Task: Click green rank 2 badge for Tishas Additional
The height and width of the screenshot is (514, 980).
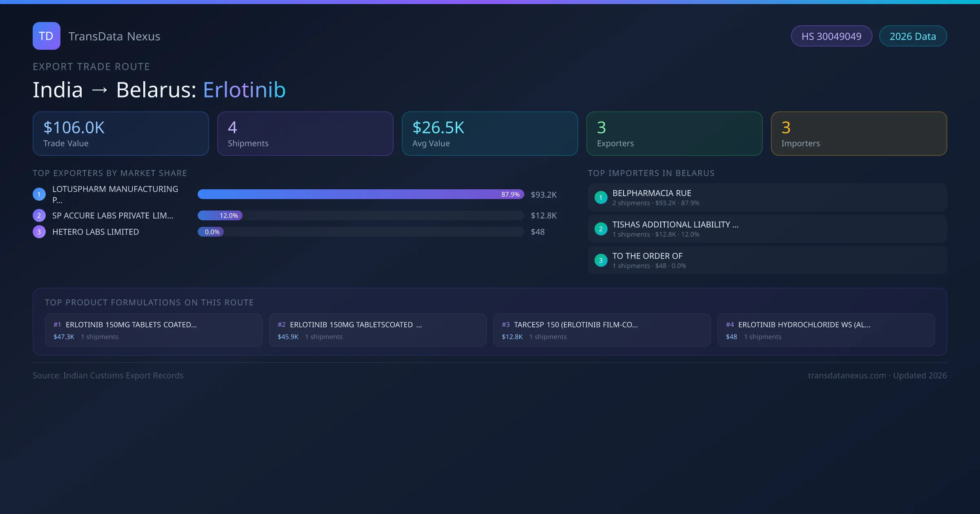Action: (601, 229)
